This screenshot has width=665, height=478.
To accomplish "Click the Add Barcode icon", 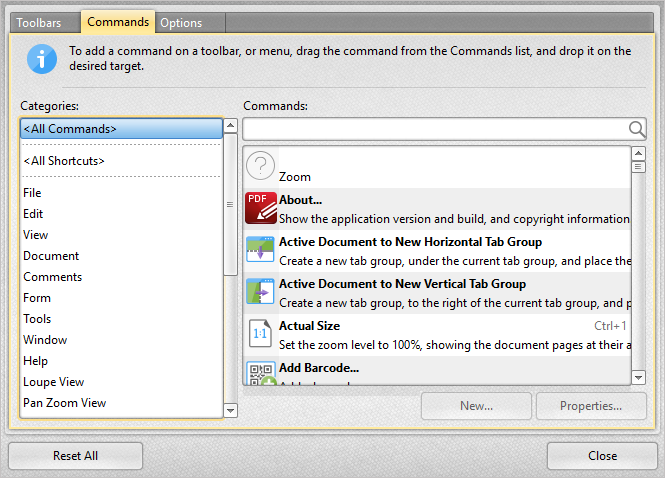I will [261, 373].
